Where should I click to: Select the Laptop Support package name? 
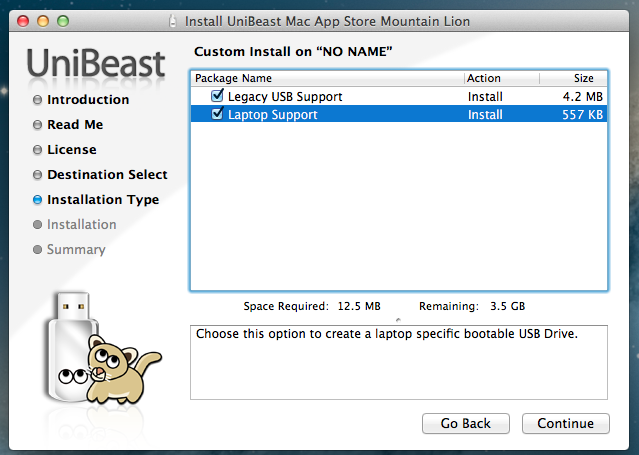[272, 115]
